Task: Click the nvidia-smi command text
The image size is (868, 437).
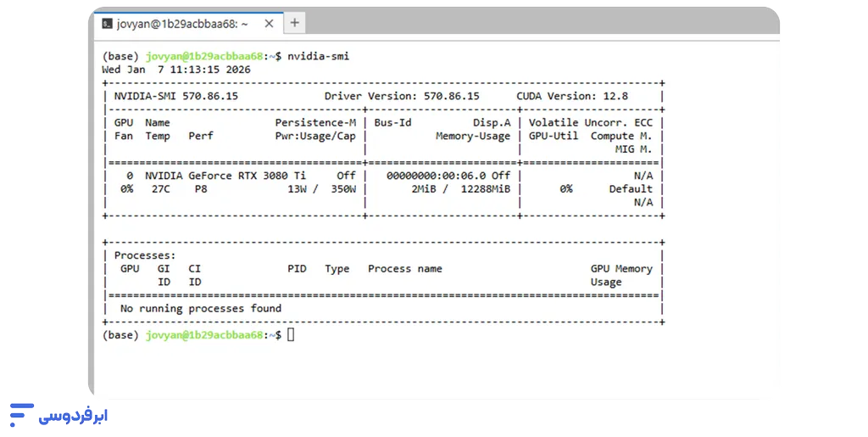Action: point(318,56)
